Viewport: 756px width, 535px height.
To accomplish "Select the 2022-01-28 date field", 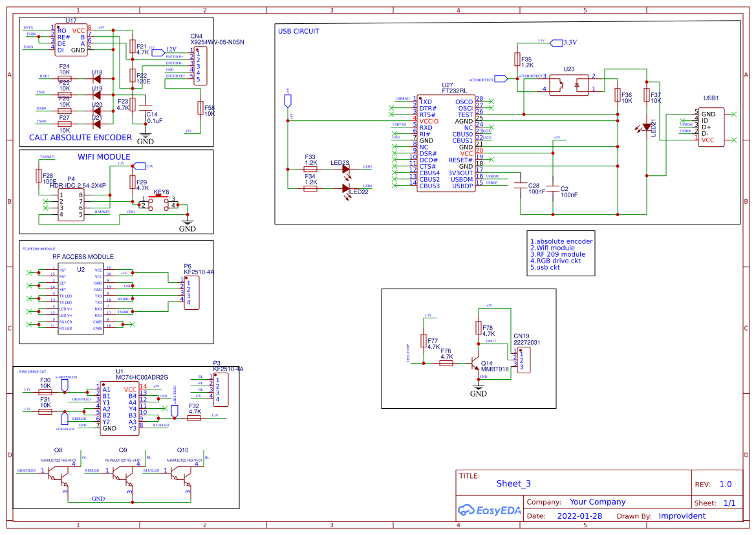I will tap(579, 516).
